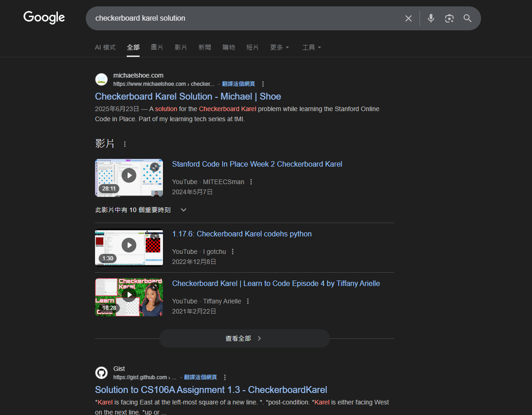
Task: Open options menu for michaelshoe.com result
Action: [x=263, y=84]
